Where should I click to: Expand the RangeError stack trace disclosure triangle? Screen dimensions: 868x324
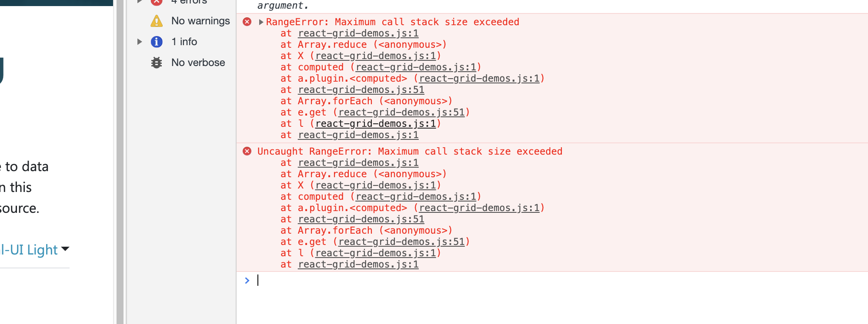pyautogui.click(x=260, y=21)
